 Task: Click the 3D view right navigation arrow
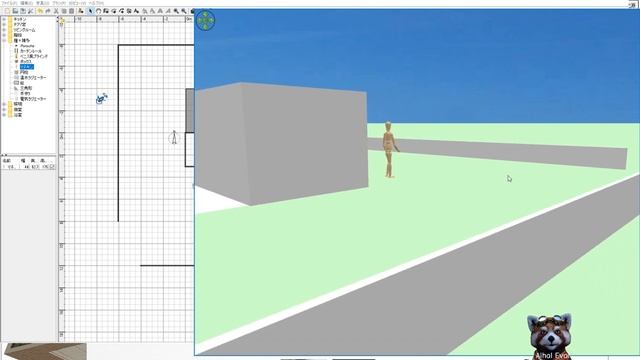(211, 20)
